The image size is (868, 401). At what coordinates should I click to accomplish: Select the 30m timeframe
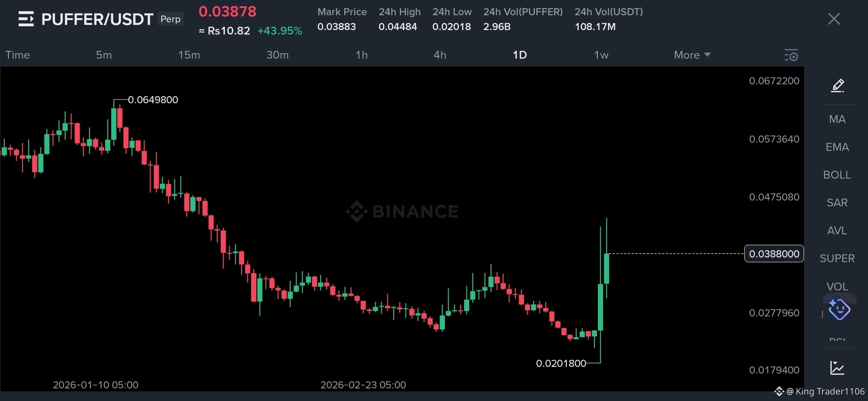click(x=277, y=55)
